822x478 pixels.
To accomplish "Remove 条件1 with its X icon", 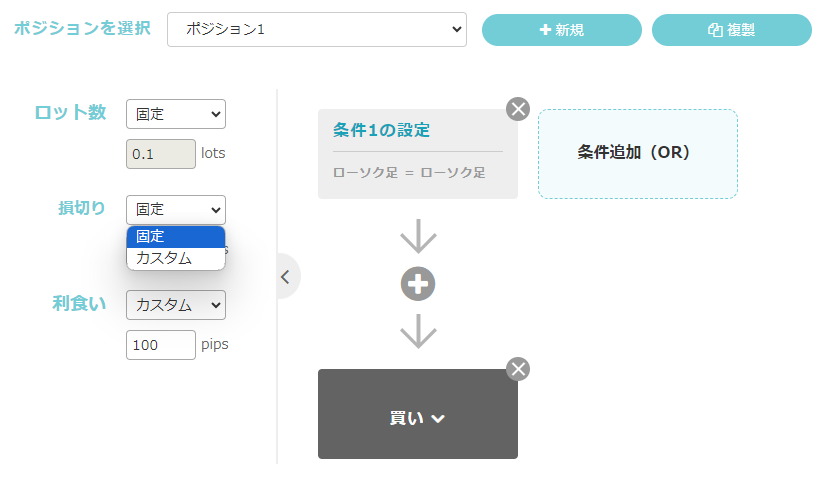I will [x=517, y=109].
